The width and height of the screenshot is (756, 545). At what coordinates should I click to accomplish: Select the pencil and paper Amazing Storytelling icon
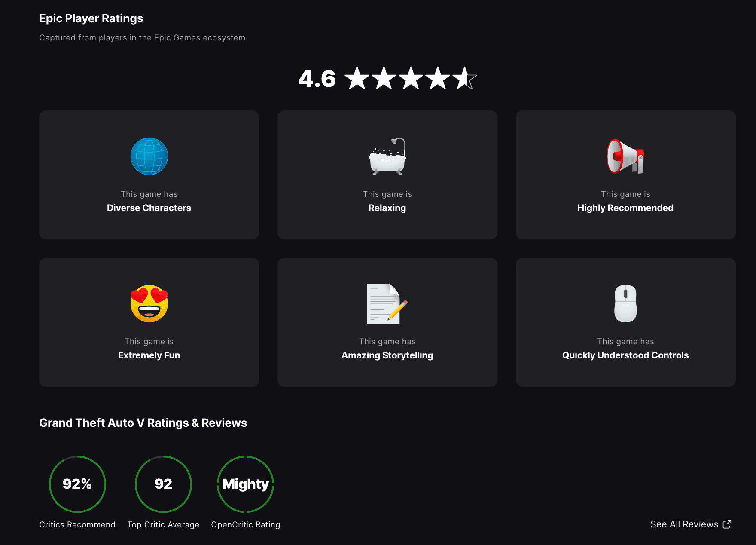tap(387, 304)
